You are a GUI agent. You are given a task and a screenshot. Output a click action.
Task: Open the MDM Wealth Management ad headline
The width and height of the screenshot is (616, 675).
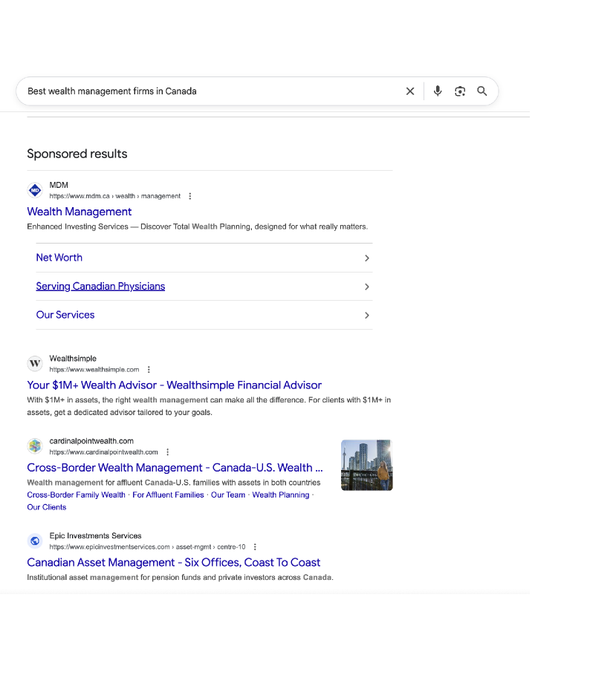[x=80, y=212]
